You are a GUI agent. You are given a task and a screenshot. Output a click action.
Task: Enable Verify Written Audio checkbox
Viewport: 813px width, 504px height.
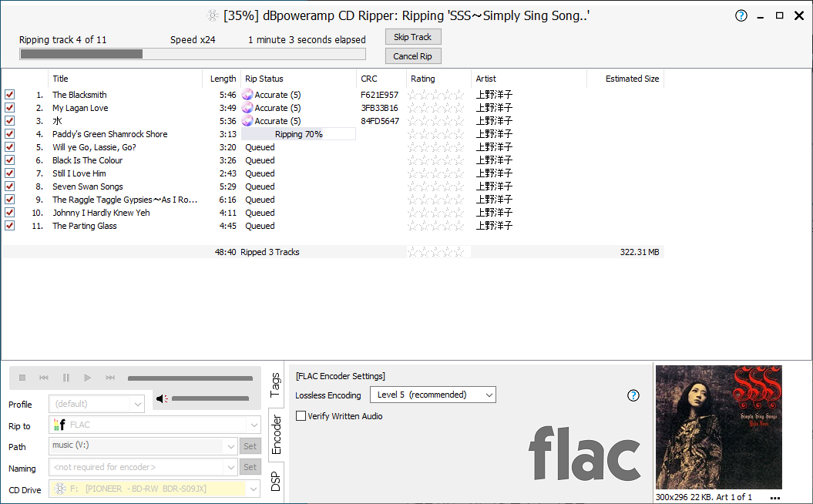coord(301,416)
